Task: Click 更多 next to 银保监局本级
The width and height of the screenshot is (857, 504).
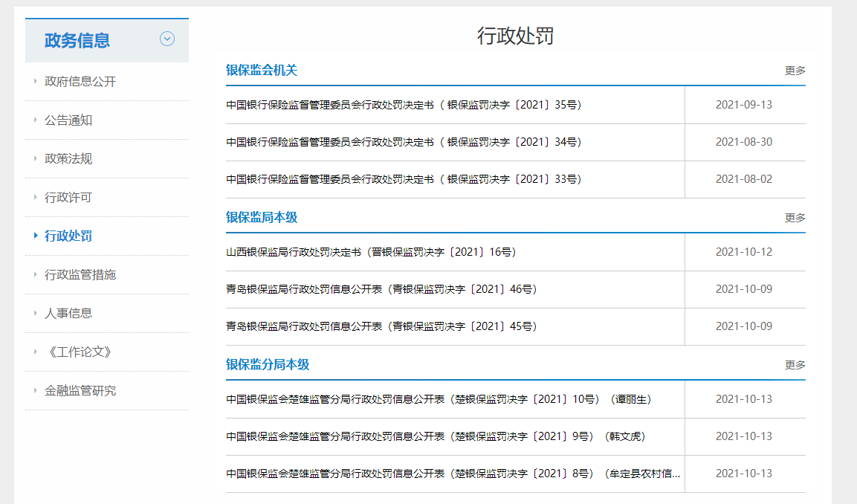Action: 795,218
